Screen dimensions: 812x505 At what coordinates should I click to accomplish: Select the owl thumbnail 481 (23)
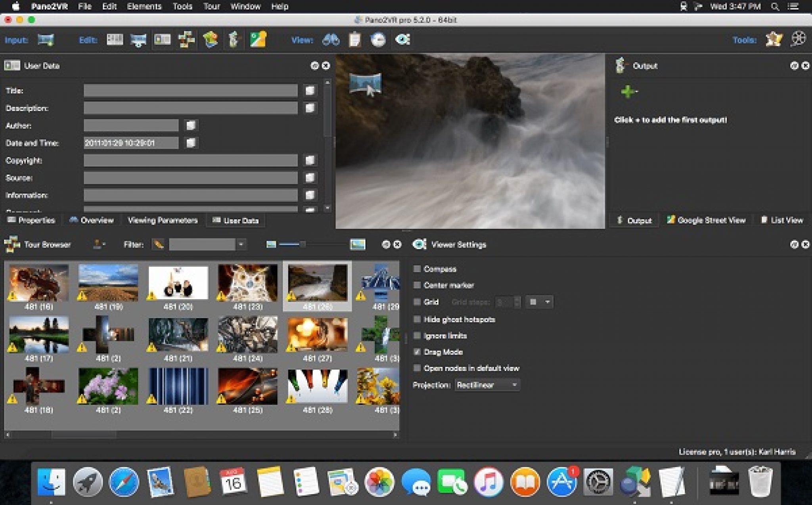(x=247, y=283)
